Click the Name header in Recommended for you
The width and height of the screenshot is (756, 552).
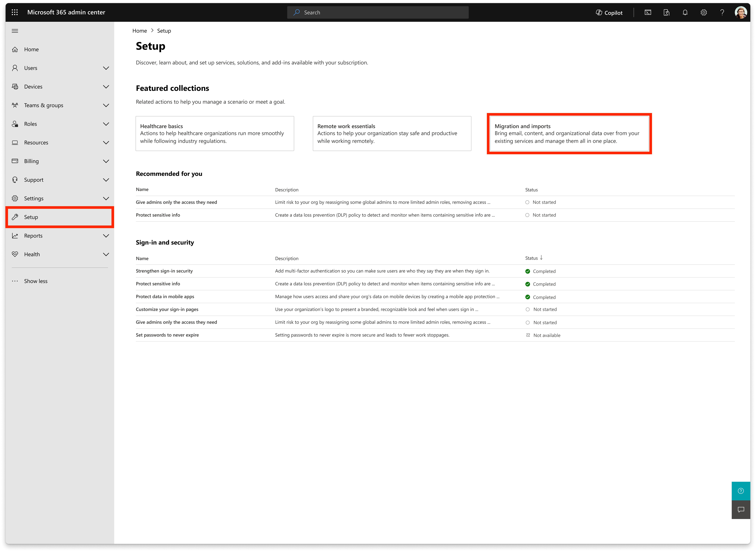point(142,189)
